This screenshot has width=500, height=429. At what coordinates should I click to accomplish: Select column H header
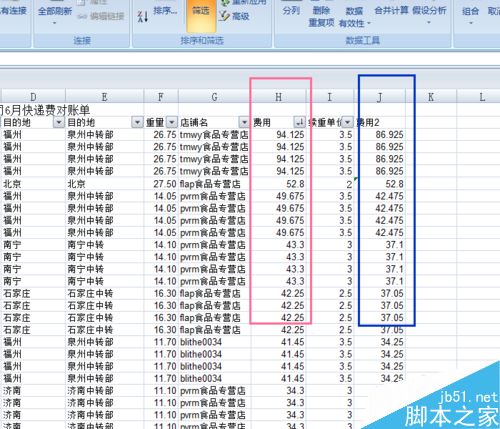point(279,97)
